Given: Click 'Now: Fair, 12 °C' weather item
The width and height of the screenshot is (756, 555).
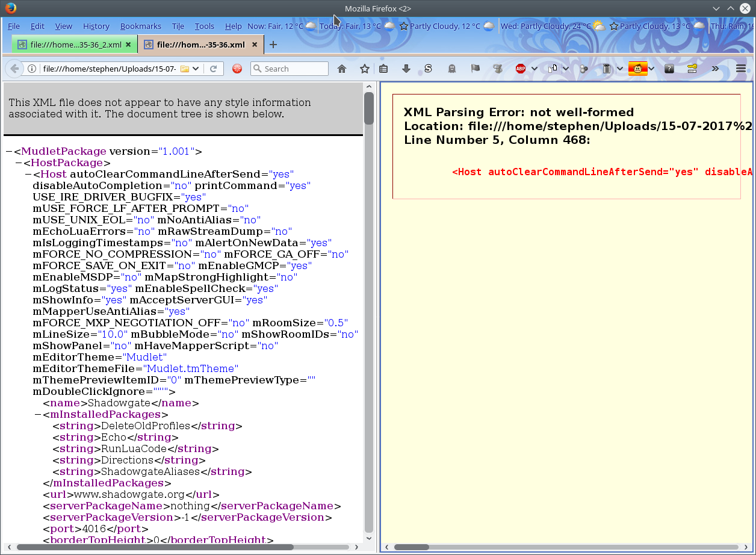Looking at the screenshot, I should pyautogui.click(x=281, y=26).
